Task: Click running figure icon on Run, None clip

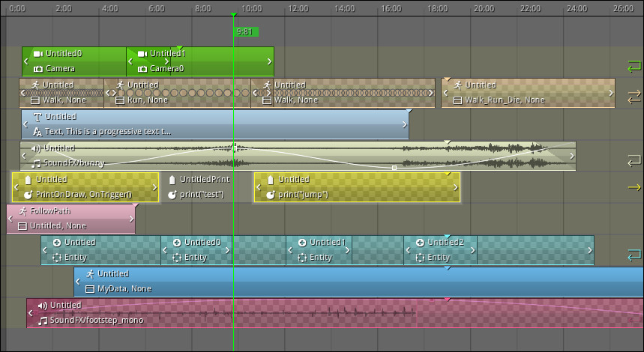Action: 121,85
